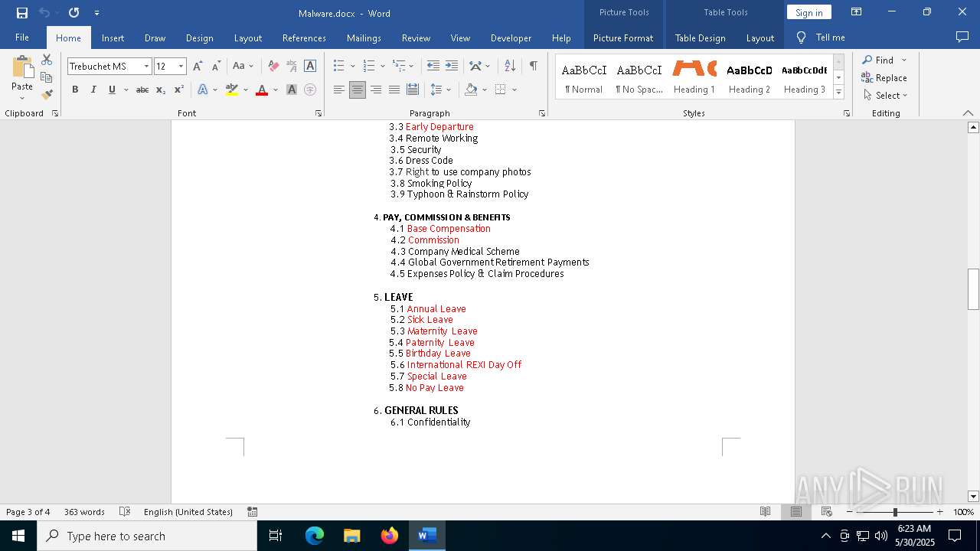
Task: Toggle center alignment
Action: pos(358,90)
